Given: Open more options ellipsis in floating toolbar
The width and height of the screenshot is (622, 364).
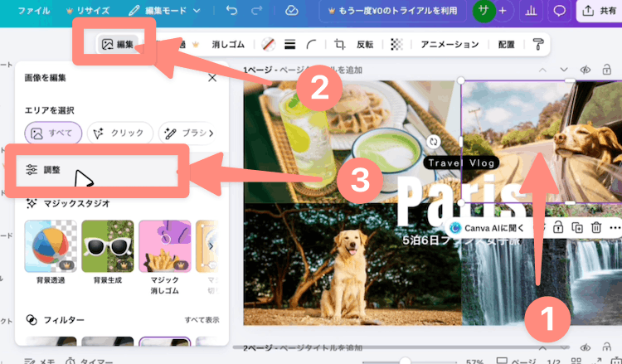Looking at the screenshot, I should click(615, 228).
